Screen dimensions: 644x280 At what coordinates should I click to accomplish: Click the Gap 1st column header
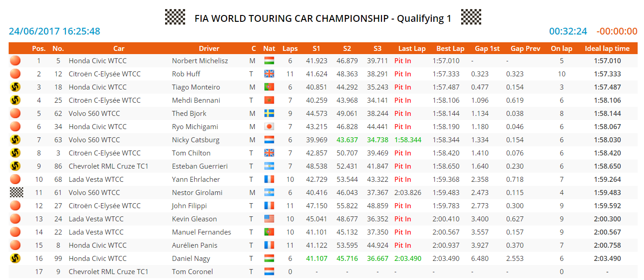pyautogui.click(x=487, y=49)
